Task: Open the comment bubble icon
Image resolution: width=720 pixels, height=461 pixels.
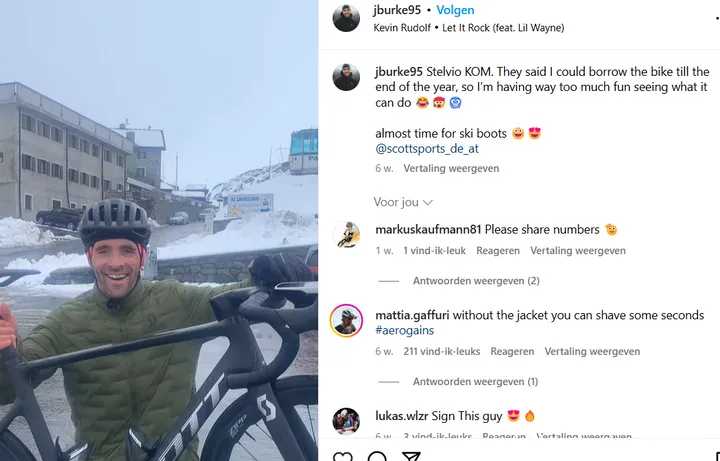Action: 377,456
